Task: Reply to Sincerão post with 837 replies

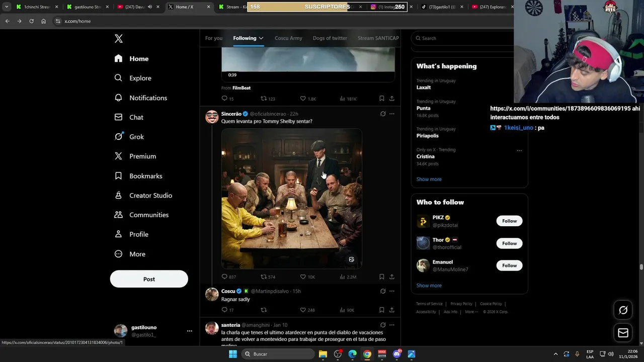Action: pyautogui.click(x=228, y=277)
